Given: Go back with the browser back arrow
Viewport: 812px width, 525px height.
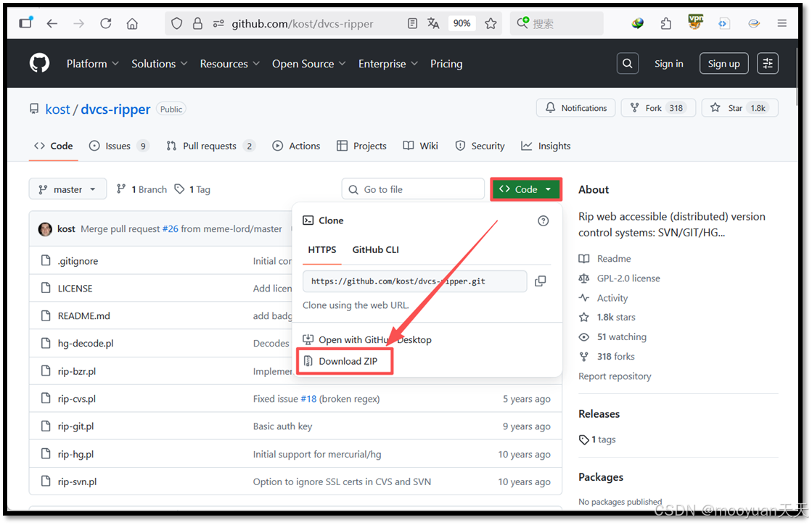Looking at the screenshot, I should (x=52, y=23).
